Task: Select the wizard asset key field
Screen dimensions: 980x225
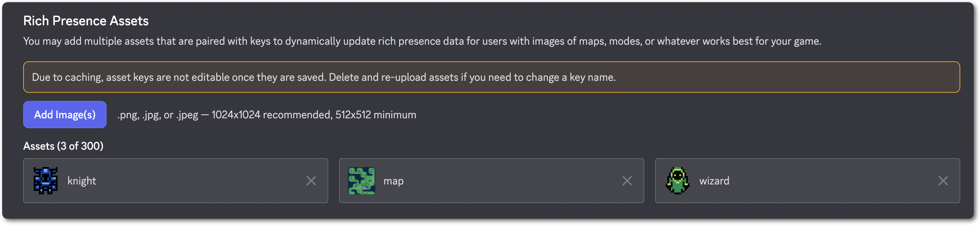Action: (714, 181)
